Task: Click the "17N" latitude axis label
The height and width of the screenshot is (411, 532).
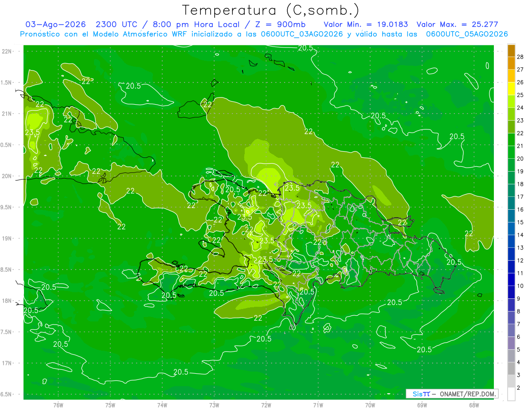Action: point(7,363)
